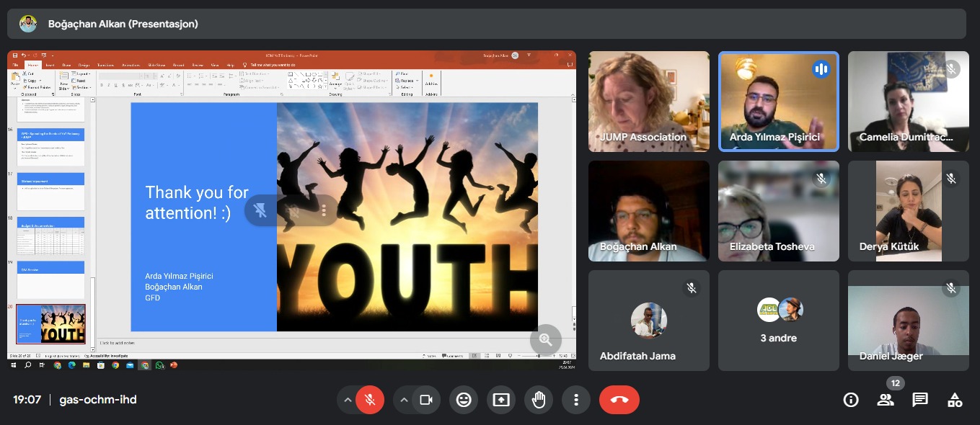The image size is (980, 425).
Task: Expand the camera video settings chevron
Action: (403, 400)
